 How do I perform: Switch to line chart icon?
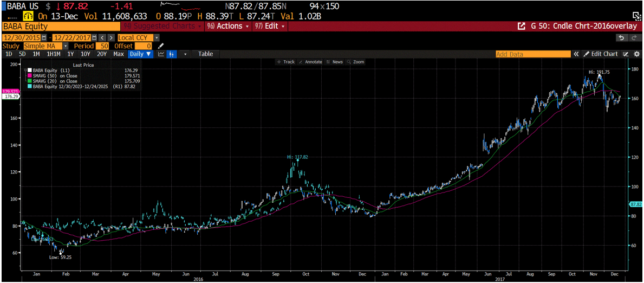[x=161, y=54]
